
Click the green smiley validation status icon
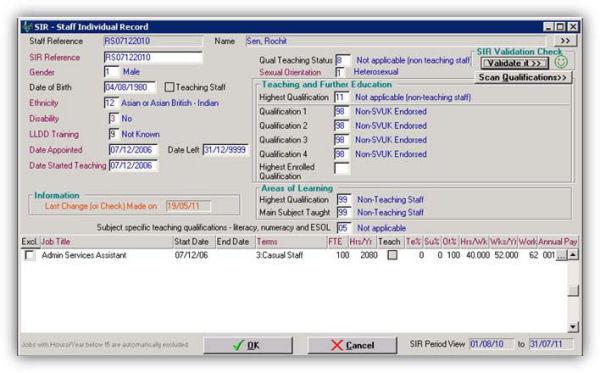pyautogui.click(x=561, y=62)
